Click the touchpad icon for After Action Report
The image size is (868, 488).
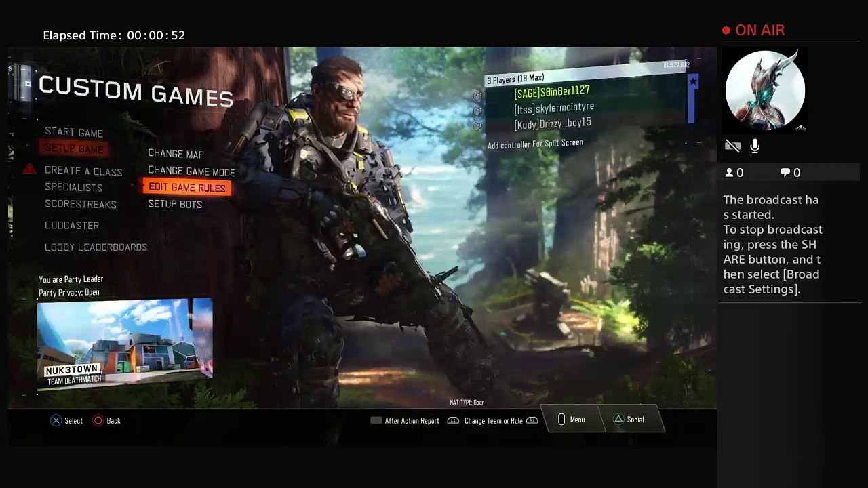coord(376,420)
